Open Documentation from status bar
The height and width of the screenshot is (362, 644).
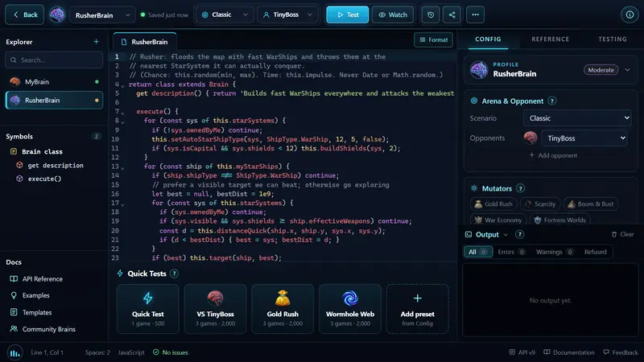pyautogui.click(x=569, y=352)
